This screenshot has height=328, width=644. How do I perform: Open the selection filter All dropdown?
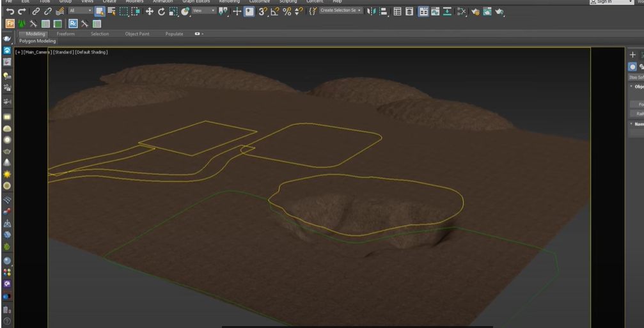point(80,11)
